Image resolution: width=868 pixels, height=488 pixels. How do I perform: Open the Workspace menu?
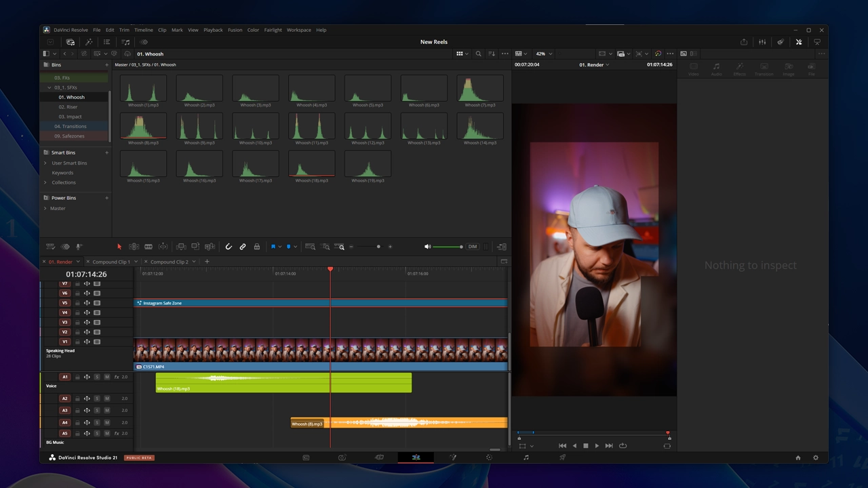pyautogui.click(x=298, y=30)
